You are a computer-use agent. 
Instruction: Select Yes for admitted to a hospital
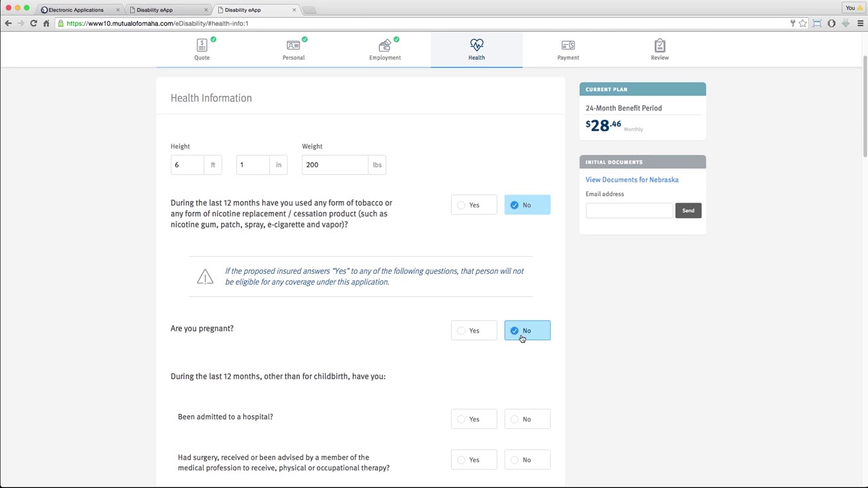[474, 419]
